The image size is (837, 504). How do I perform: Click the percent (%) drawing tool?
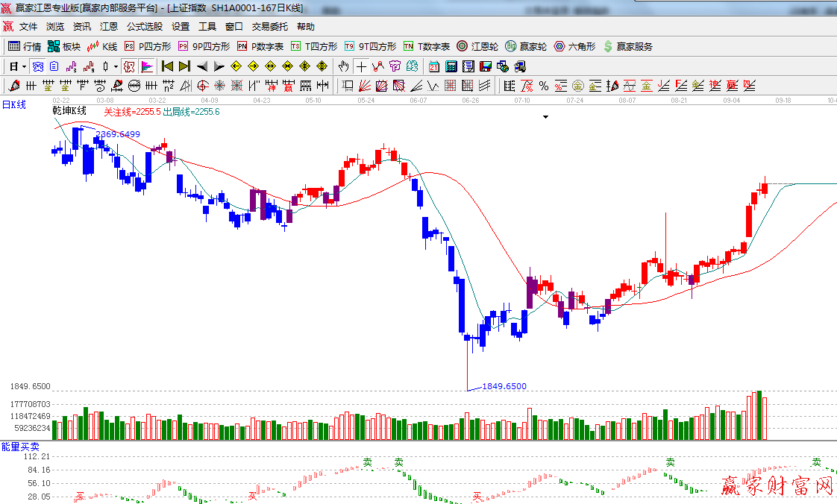point(543,86)
